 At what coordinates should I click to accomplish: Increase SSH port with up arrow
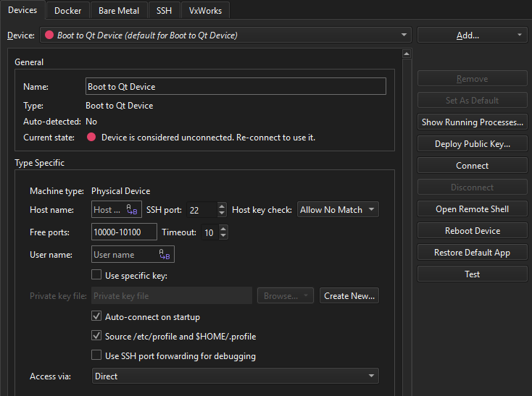(222, 206)
